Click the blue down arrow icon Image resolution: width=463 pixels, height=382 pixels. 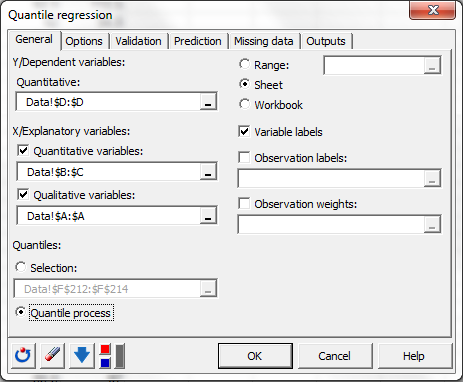pyautogui.click(x=82, y=356)
